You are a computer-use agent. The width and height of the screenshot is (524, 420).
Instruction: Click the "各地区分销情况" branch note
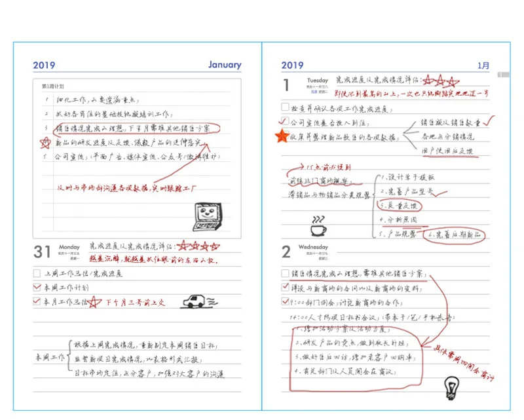pos(447,136)
